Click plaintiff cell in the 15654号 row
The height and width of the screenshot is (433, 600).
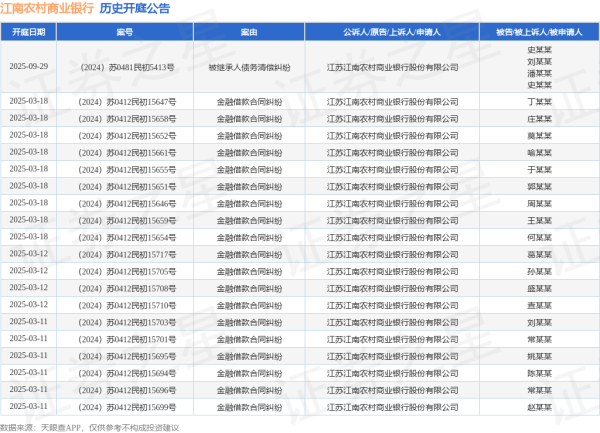pos(392,238)
